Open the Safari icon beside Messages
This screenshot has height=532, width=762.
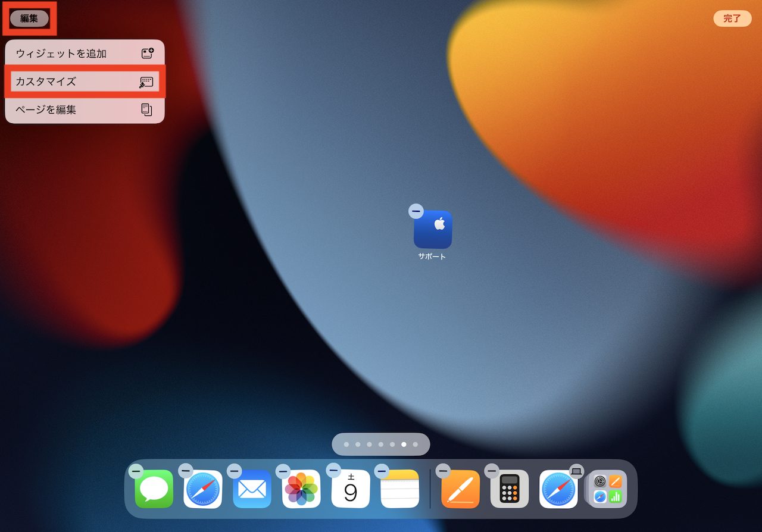pos(203,489)
